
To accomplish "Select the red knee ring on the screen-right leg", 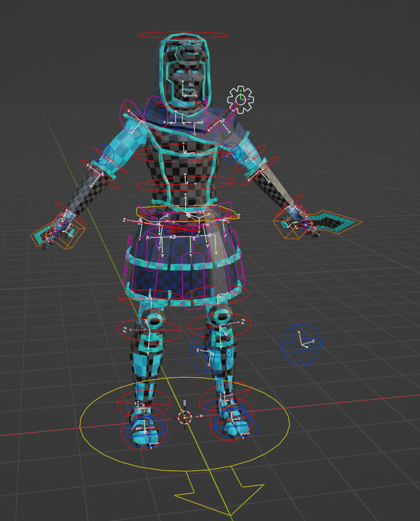I will (219, 325).
